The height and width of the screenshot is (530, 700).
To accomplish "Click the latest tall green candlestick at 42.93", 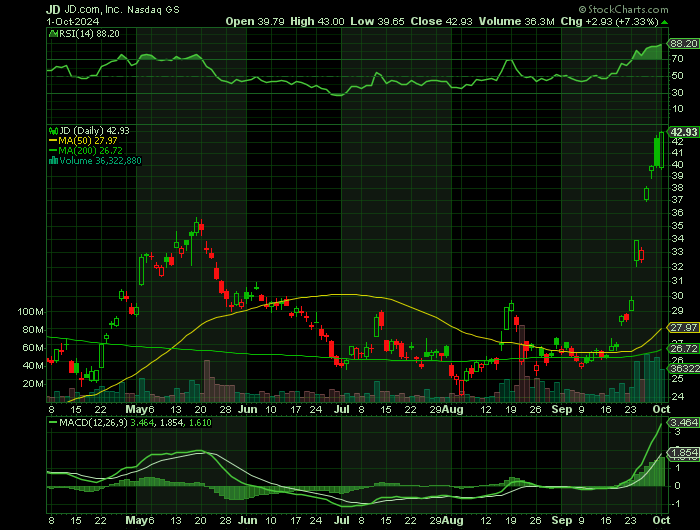I will pyautogui.click(x=661, y=150).
